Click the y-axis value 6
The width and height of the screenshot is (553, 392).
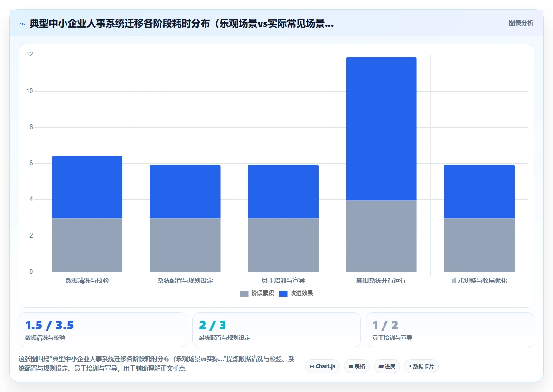click(x=31, y=163)
